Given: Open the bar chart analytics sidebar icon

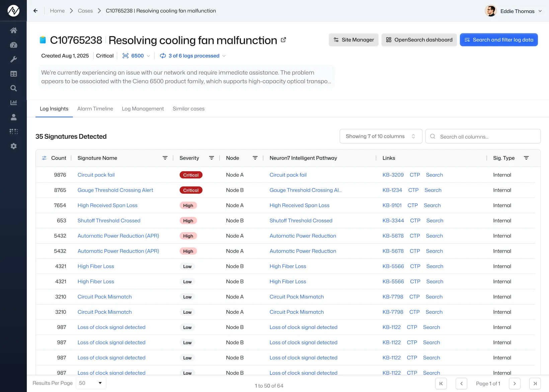Looking at the screenshot, I should point(13,103).
